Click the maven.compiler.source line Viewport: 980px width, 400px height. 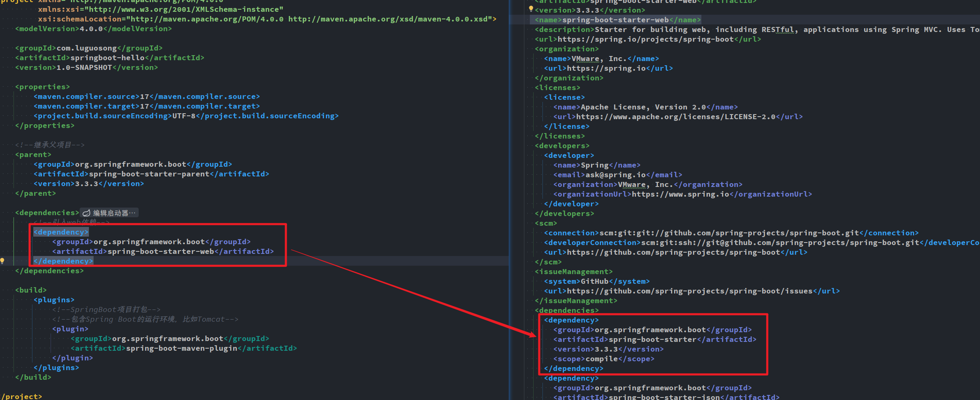147,96
